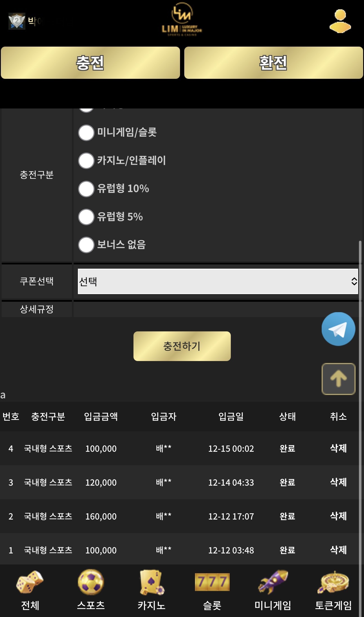Image resolution: width=364 pixels, height=617 pixels.
Task: Open the user profile icon
Action: [340, 21]
